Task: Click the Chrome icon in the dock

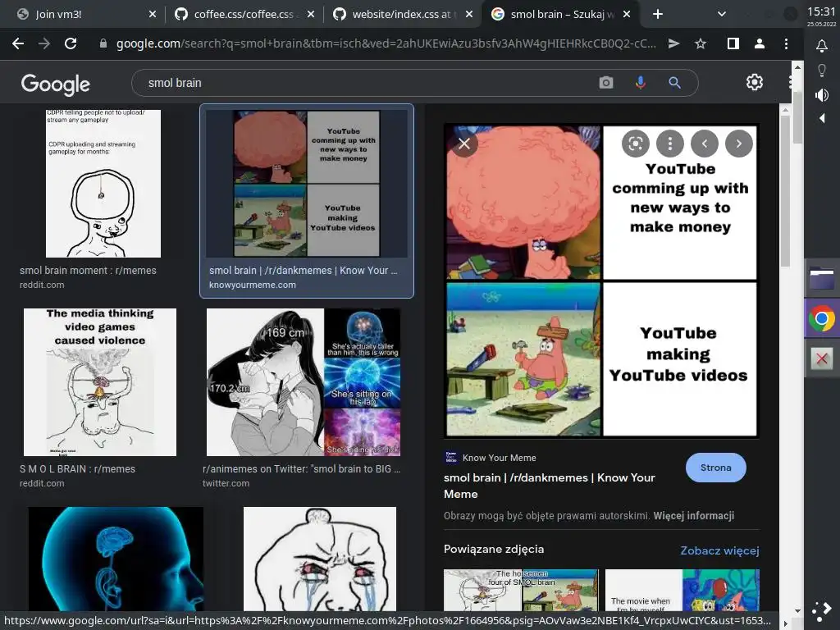Action: (x=822, y=319)
